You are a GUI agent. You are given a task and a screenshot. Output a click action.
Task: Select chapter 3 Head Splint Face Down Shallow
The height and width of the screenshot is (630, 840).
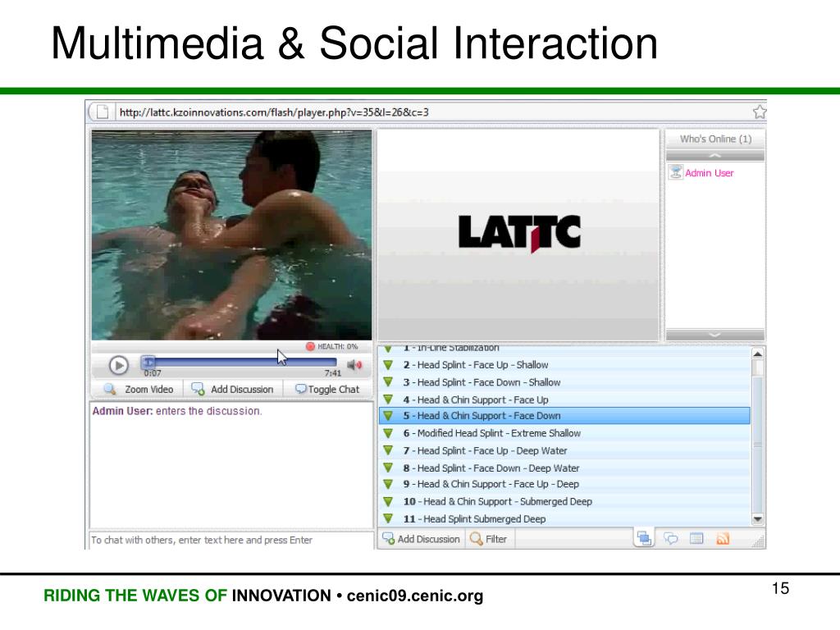[564, 382]
